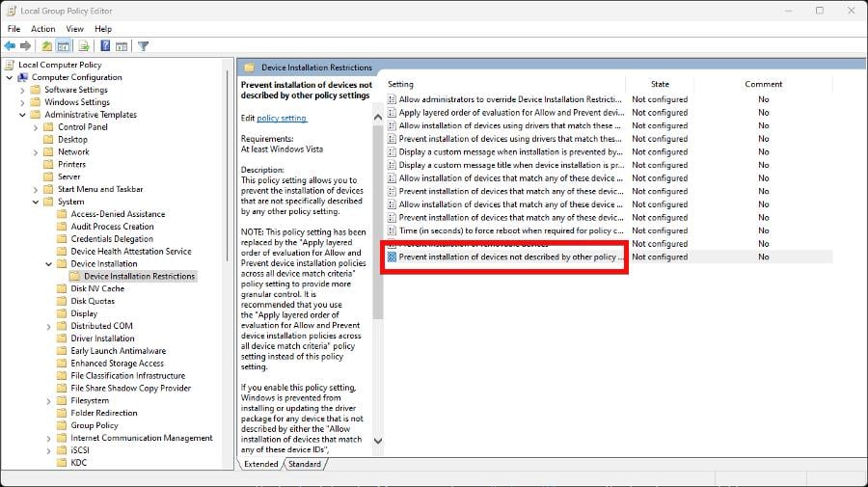Sort by the State column header
The image size is (868, 487).
pos(660,84)
